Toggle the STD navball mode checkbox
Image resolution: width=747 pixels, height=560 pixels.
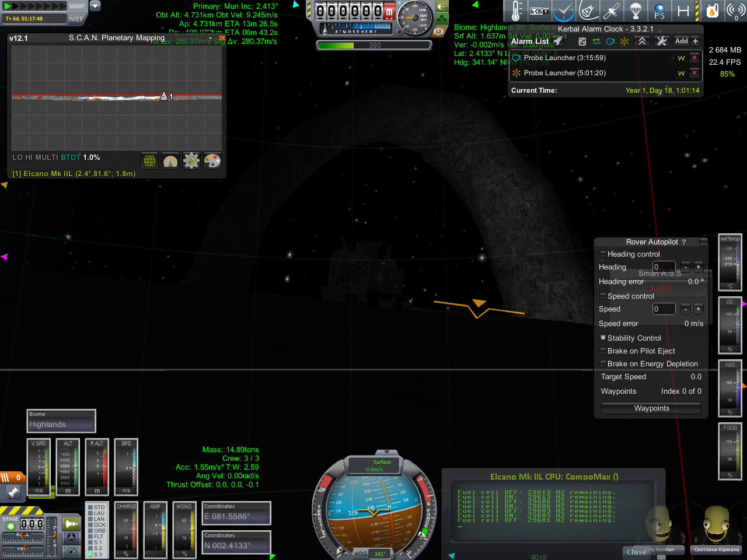pyautogui.click(x=90, y=508)
